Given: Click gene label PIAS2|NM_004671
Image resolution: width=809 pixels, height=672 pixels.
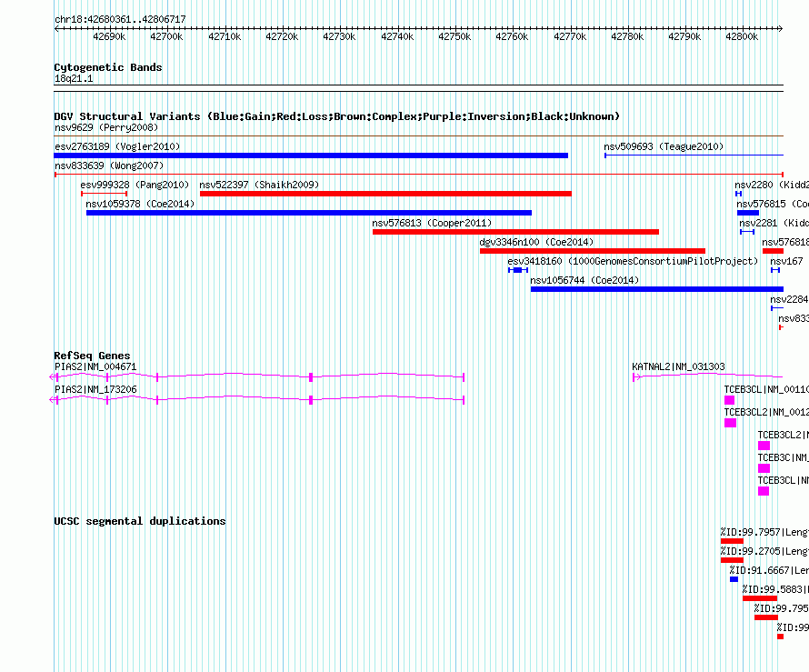Looking at the screenshot, I should (95, 366).
